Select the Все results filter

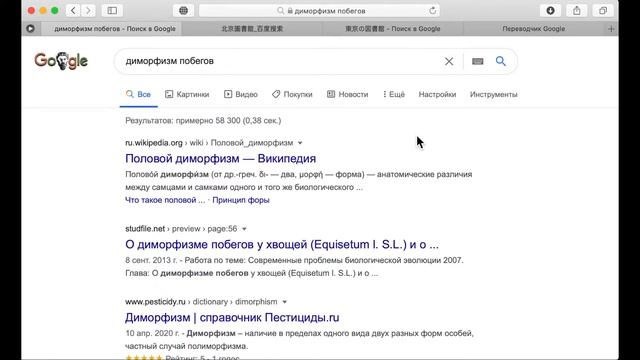pyautogui.click(x=138, y=94)
